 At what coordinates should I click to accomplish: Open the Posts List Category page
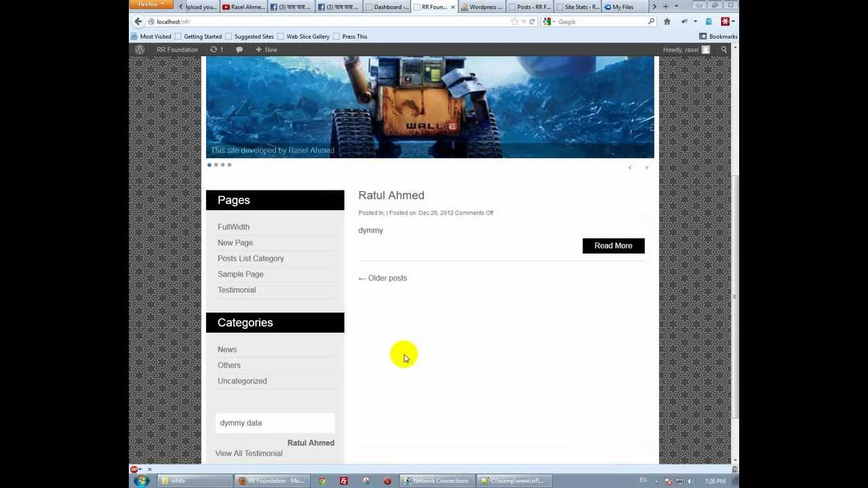(x=251, y=258)
